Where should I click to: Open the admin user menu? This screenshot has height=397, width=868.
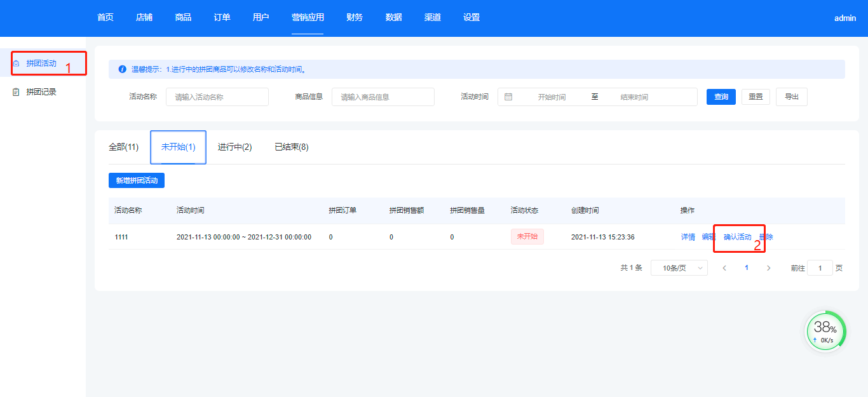(845, 18)
